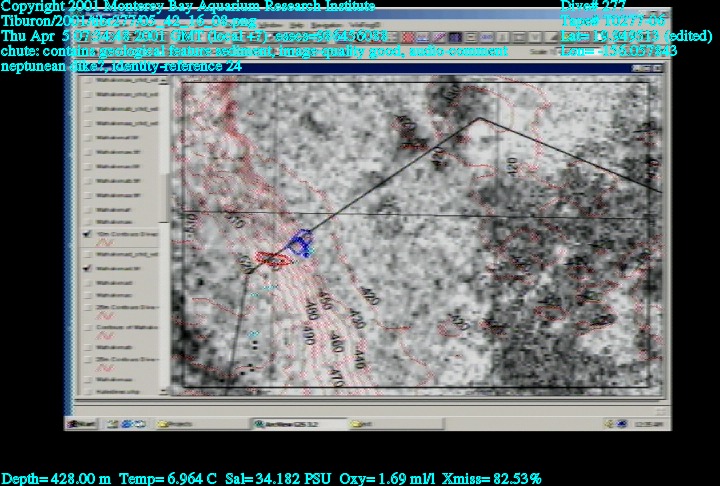This screenshot has height=486, width=720.
Task: Select the 10m Contours Diver theme name
Action: 127,232
